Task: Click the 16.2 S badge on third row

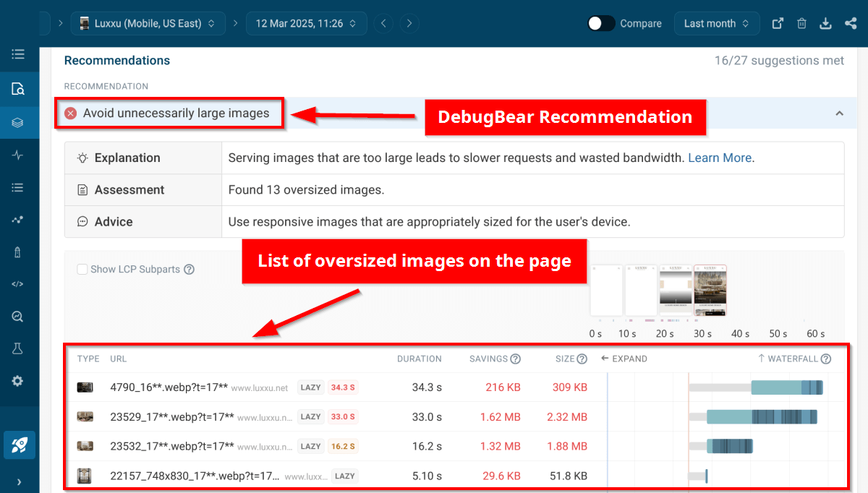Action: 343,446
